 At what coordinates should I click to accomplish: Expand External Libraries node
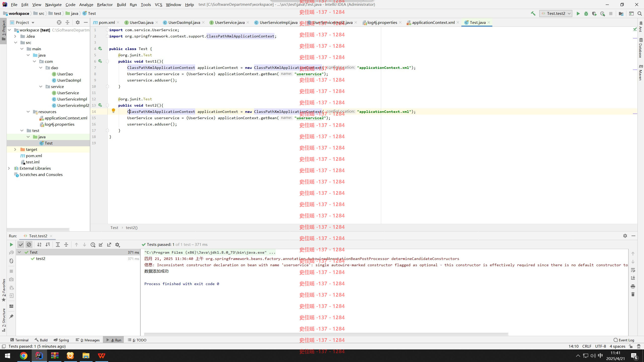[x=9, y=168]
